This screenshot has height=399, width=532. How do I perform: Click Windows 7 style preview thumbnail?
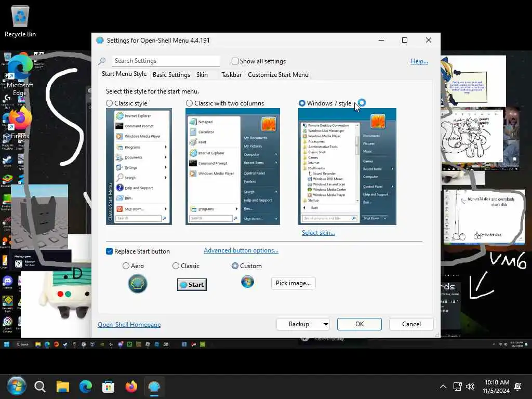[x=347, y=167]
